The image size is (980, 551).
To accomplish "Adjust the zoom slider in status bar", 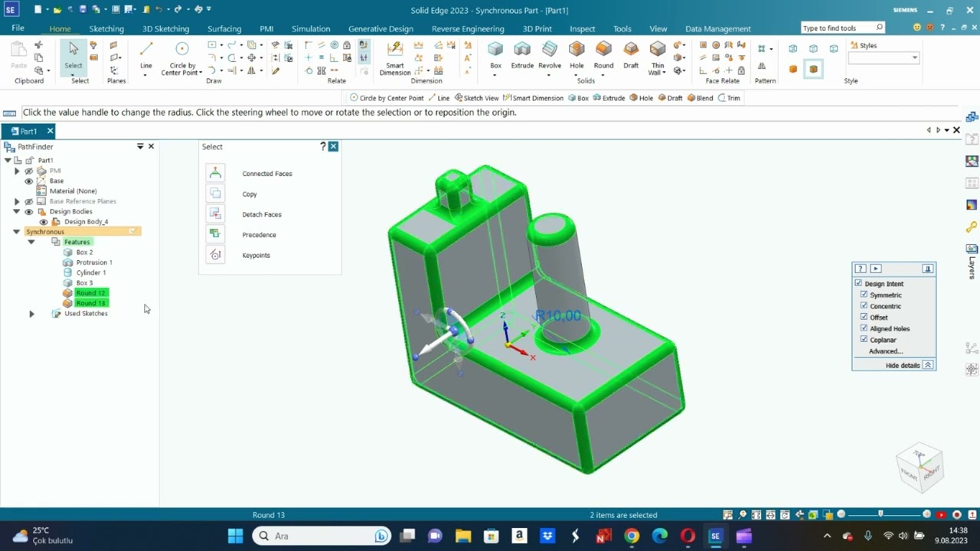I will tap(880, 514).
